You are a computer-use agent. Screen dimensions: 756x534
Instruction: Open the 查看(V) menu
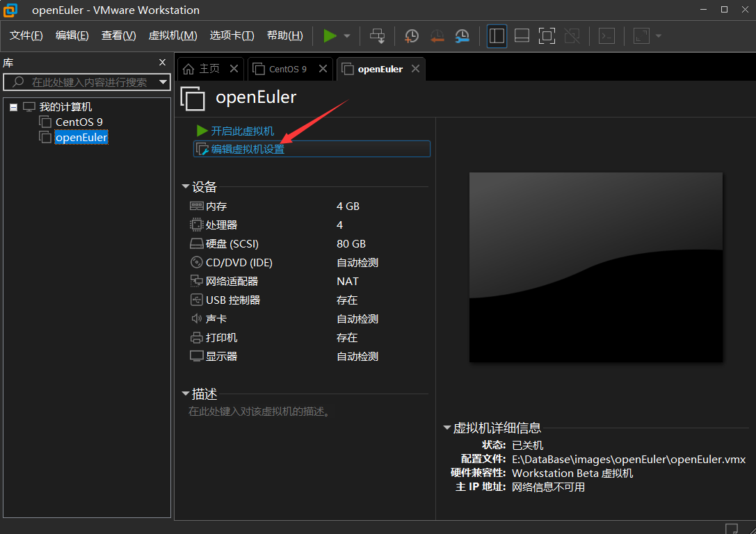pos(119,35)
